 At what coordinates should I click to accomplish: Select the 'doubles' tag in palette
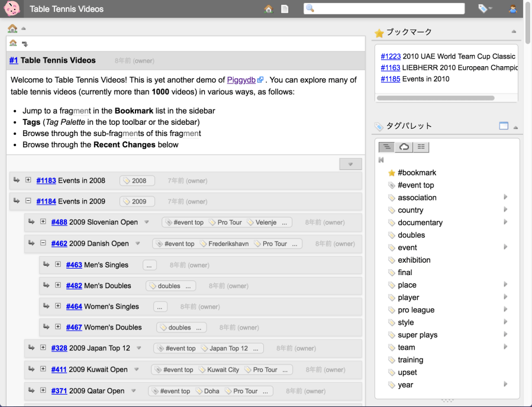tap(411, 235)
